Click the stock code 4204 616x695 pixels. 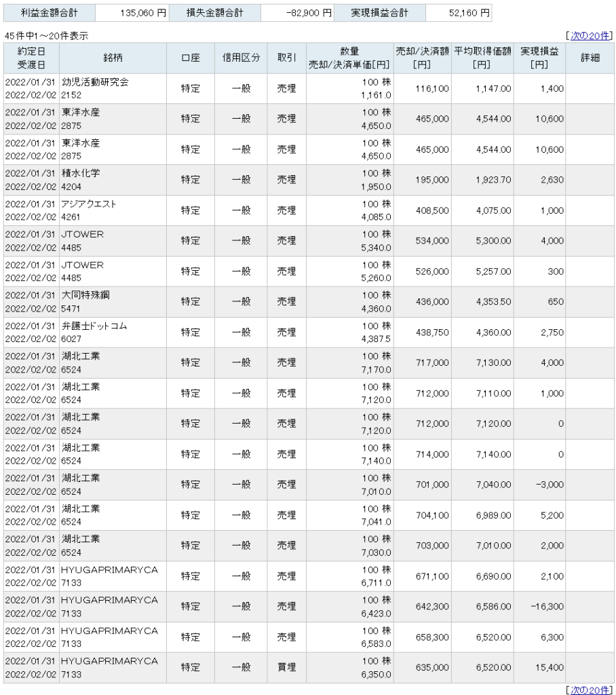(x=71, y=187)
